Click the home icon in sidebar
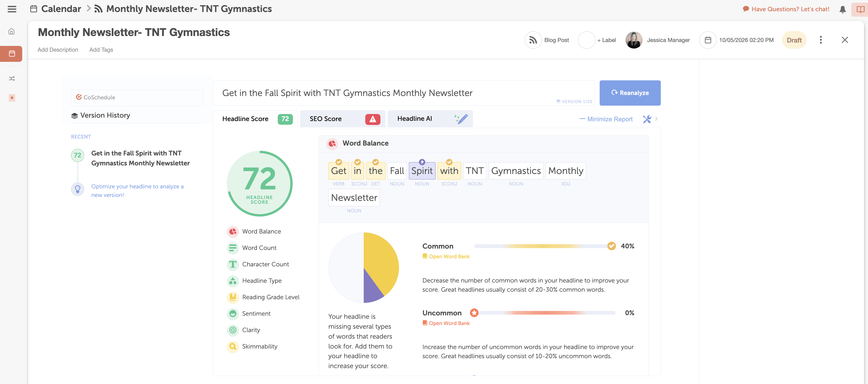The height and width of the screenshot is (384, 868). [12, 32]
